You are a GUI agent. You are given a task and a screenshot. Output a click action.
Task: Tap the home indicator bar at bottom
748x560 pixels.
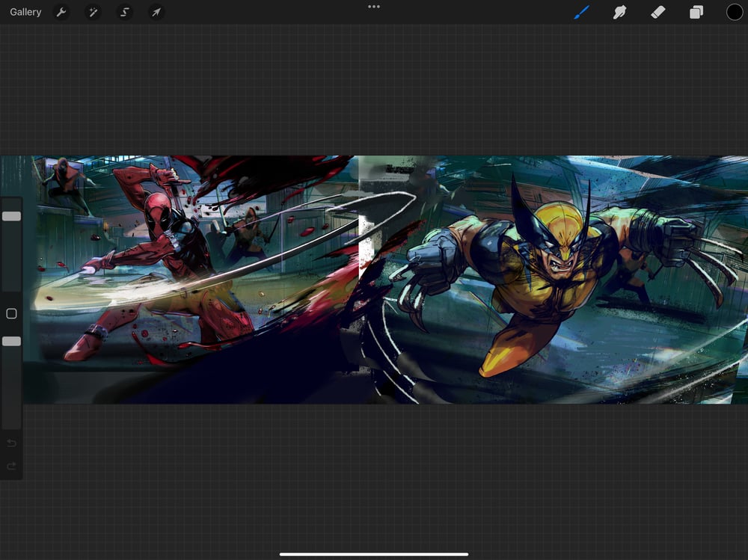click(374, 554)
